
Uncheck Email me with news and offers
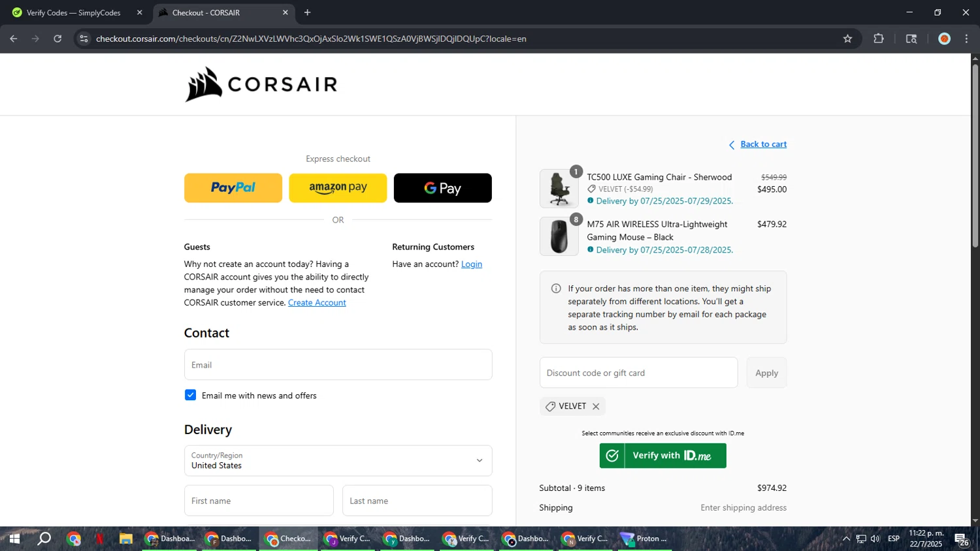click(190, 395)
